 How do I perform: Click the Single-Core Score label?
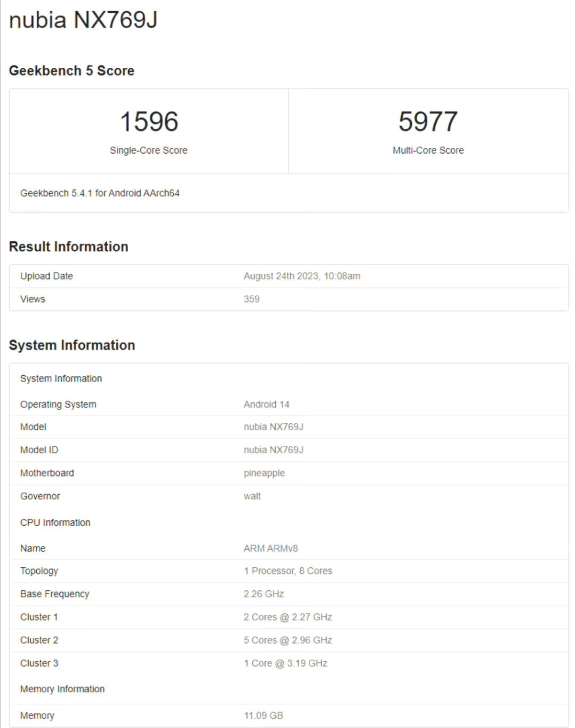pyautogui.click(x=149, y=151)
